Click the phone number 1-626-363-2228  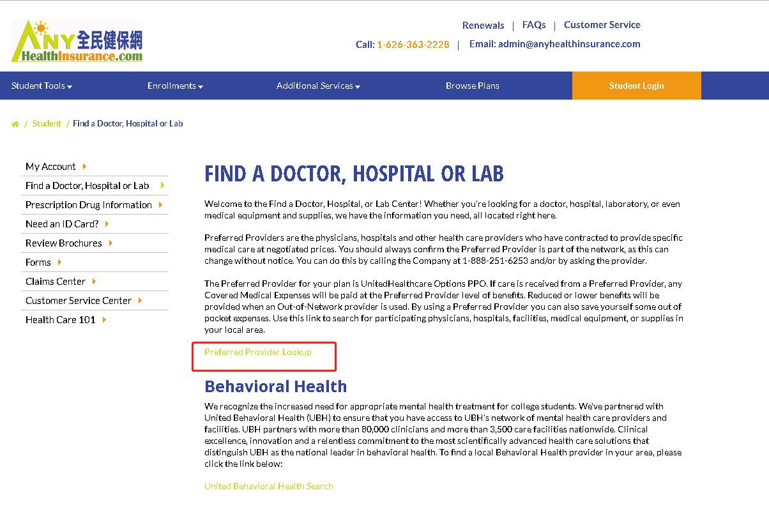[413, 45]
